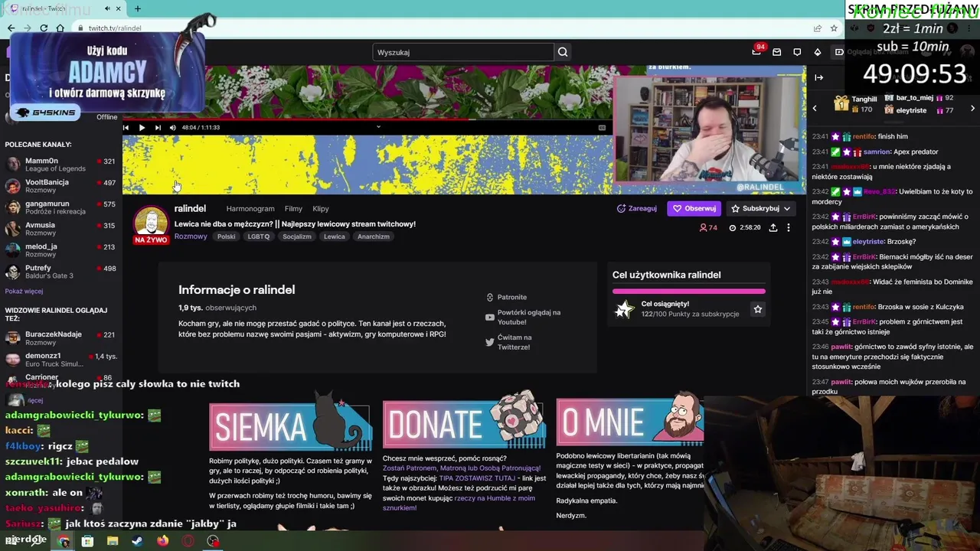980x551 pixels.
Task: Share the ralindel channel
Action: 773,227
